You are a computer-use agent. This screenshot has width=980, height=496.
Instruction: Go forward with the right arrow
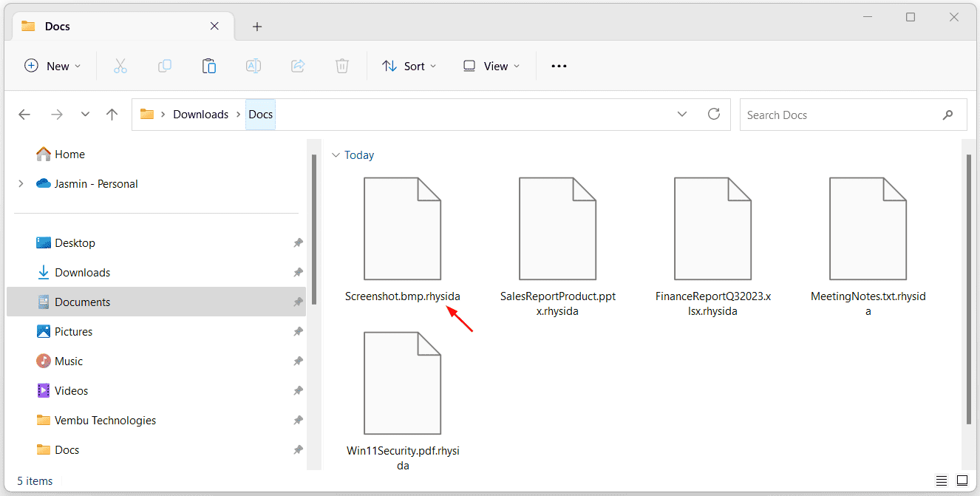56,115
